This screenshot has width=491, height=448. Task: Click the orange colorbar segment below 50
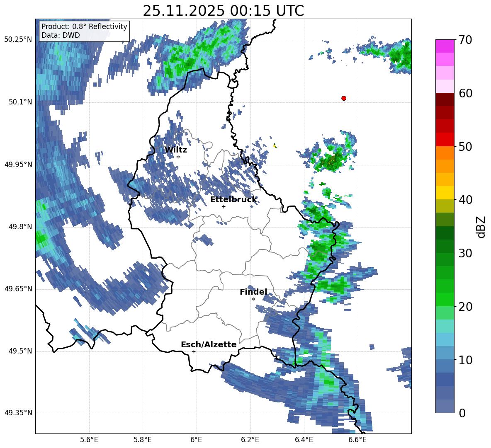pos(445,153)
